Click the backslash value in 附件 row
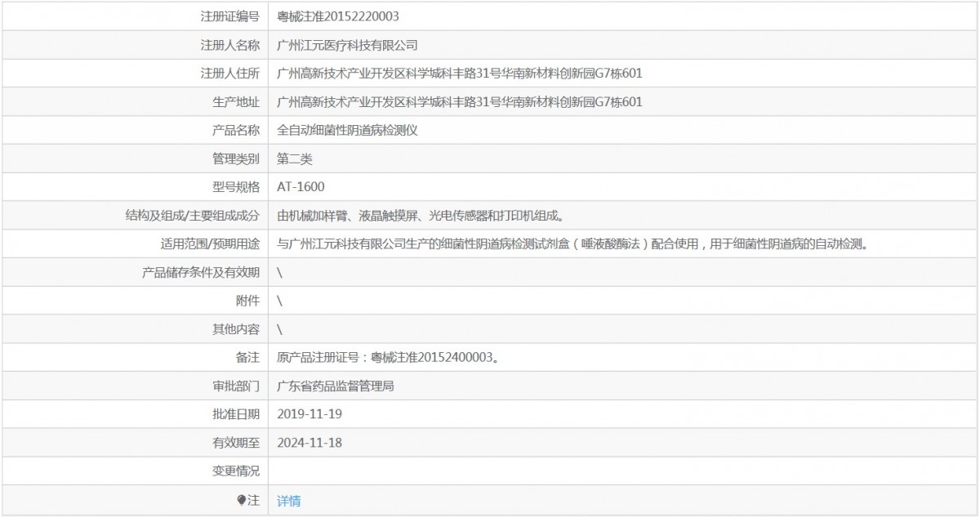The width and height of the screenshot is (980, 518). pyautogui.click(x=280, y=301)
